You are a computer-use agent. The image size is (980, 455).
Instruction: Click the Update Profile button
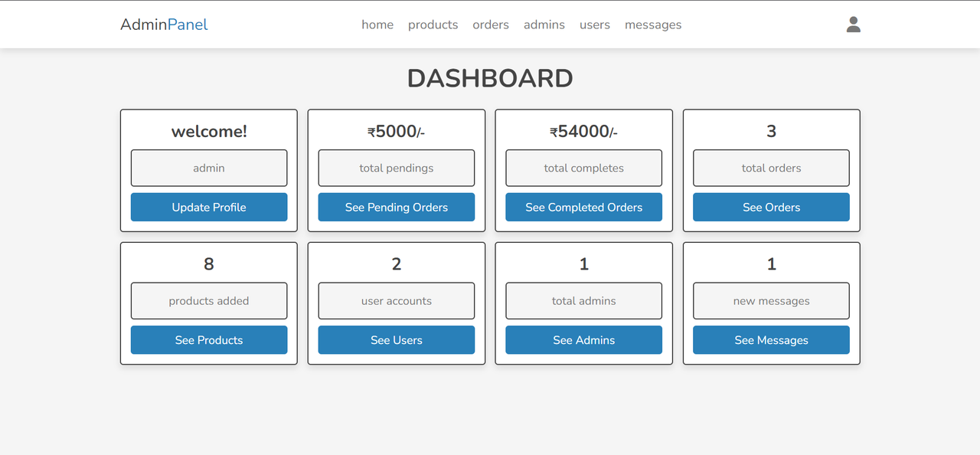coord(209,207)
